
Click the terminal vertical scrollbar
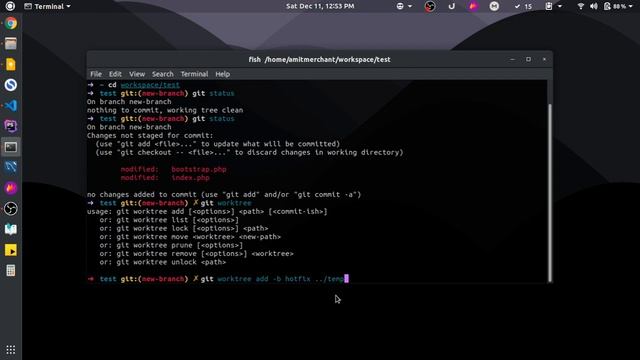[550, 192]
